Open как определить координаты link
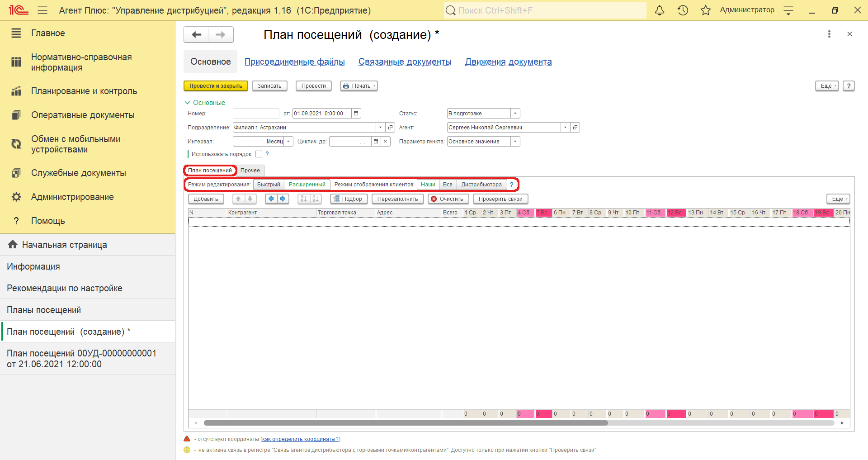The height and width of the screenshot is (460, 868). pyautogui.click(x=300, y=439)
